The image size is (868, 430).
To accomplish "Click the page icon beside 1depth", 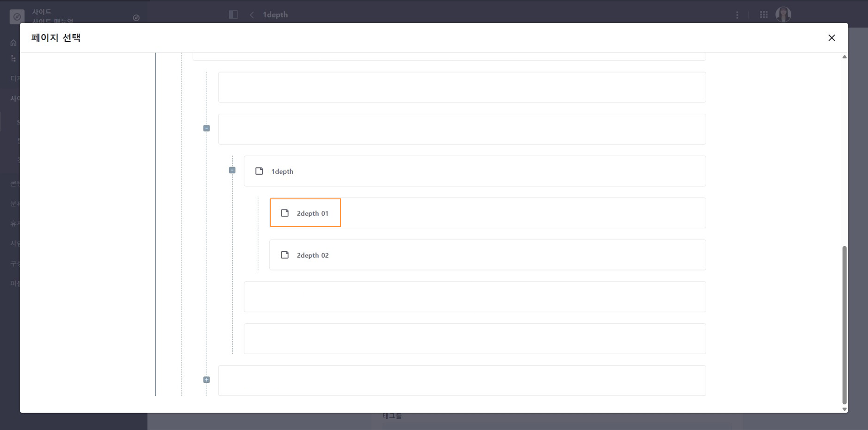I will pos(259,171).
